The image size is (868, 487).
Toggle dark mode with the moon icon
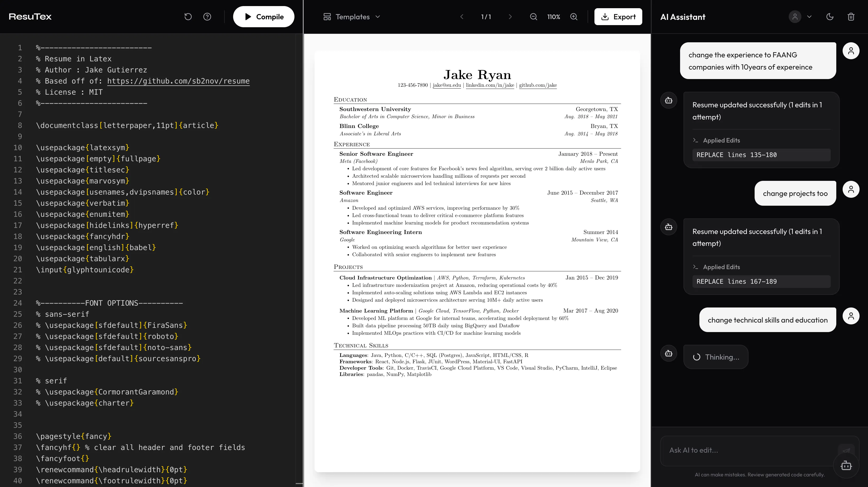point(830,17)
